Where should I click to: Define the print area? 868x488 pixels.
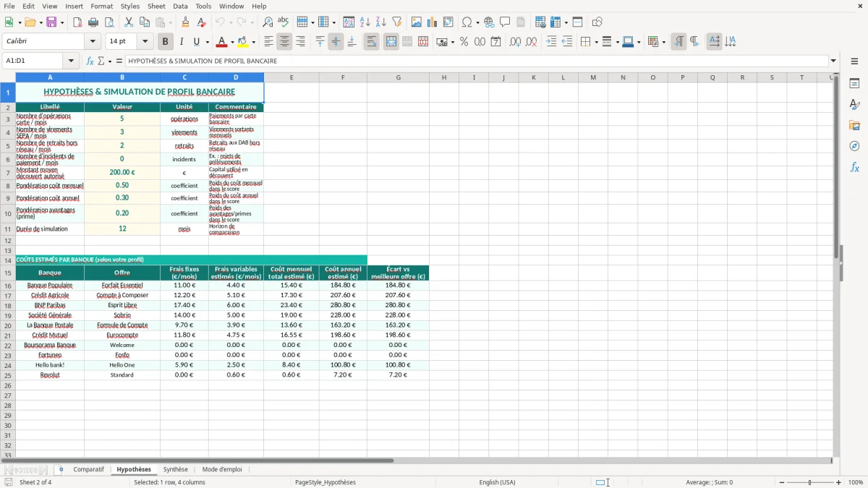[x=541, y=22]
